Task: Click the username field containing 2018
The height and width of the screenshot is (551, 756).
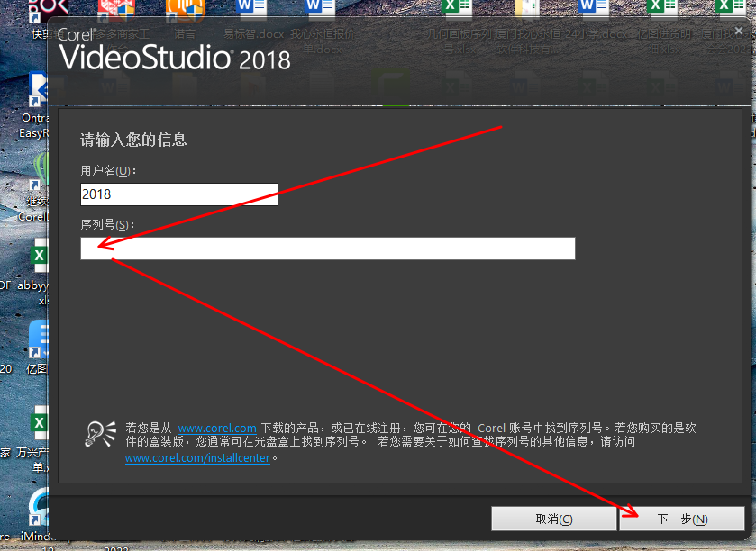Action: pos(179,194)
